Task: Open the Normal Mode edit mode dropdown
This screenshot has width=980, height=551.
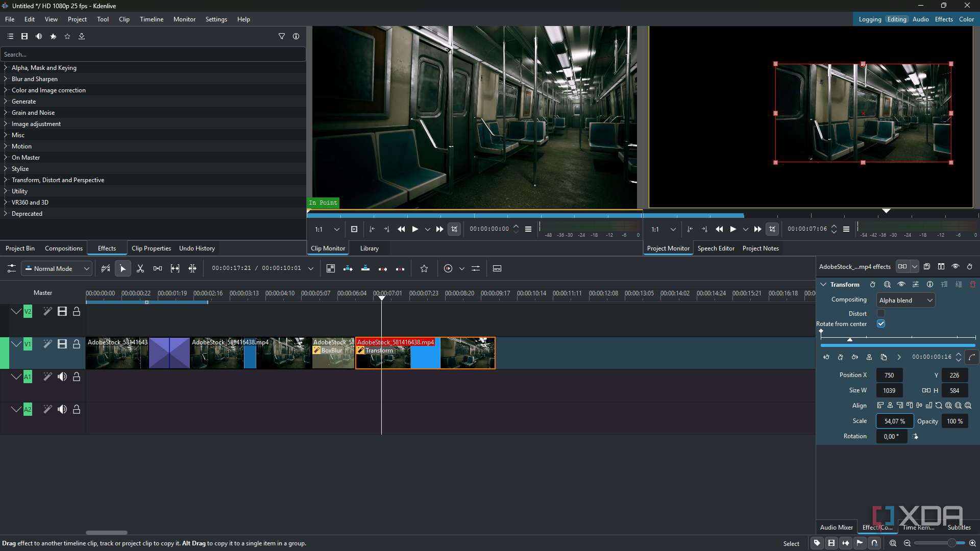Action: pyautogui.click(x=57, y=268)
